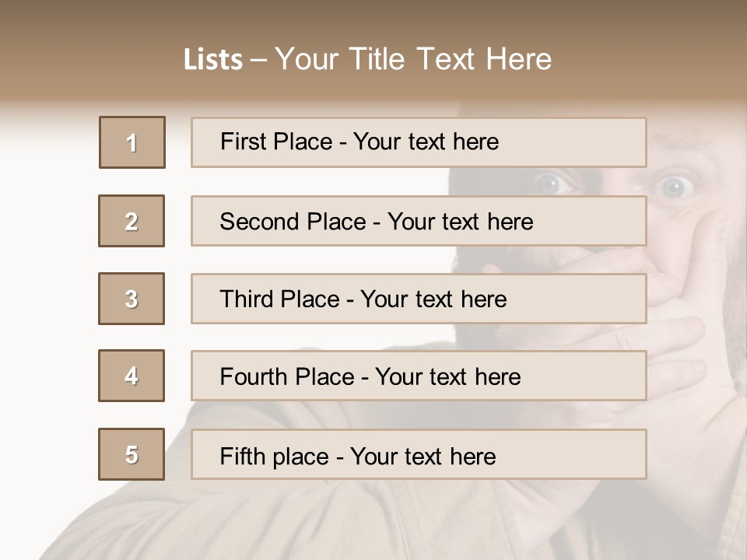Select the number 5 box

point(132,454)
